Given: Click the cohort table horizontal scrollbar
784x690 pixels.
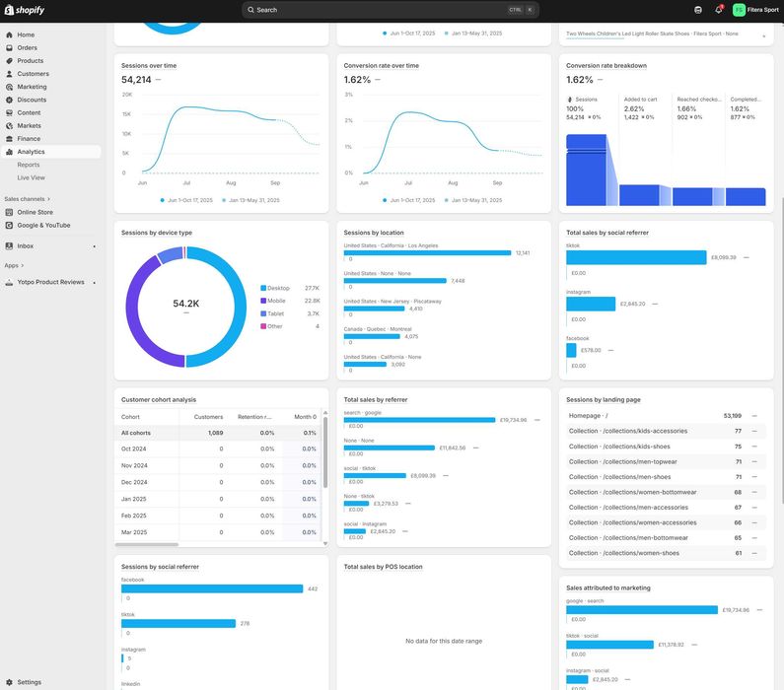Looking at the screenshot, I should (147, 544).
